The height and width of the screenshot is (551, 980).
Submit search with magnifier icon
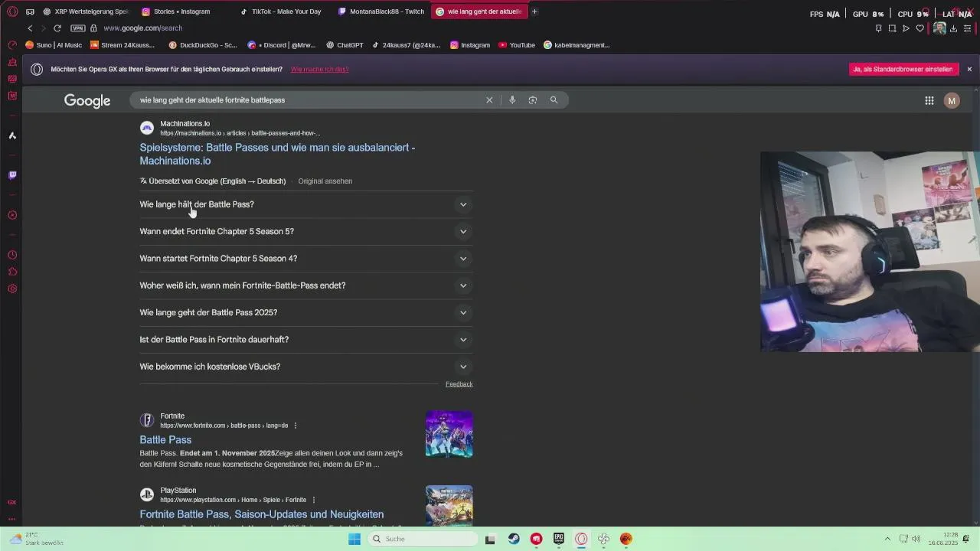[554, 100]
